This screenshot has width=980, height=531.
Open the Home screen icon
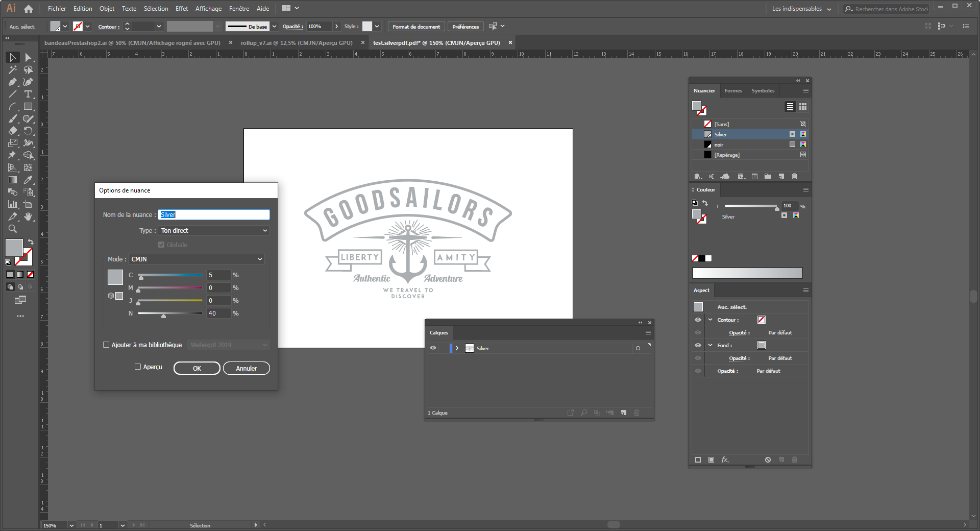click(29, 9)
